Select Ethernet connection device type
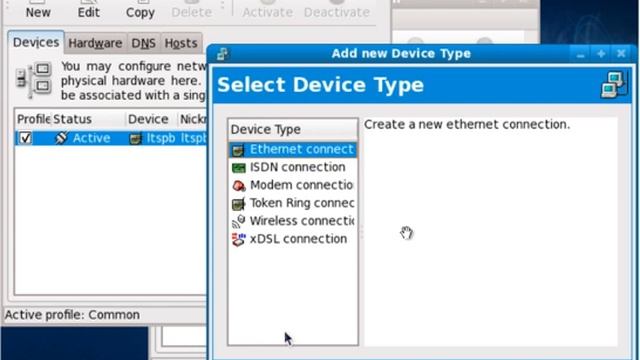The height and width of the screenshot is (360, 640). pyautogui.click(x=293, y=149)
